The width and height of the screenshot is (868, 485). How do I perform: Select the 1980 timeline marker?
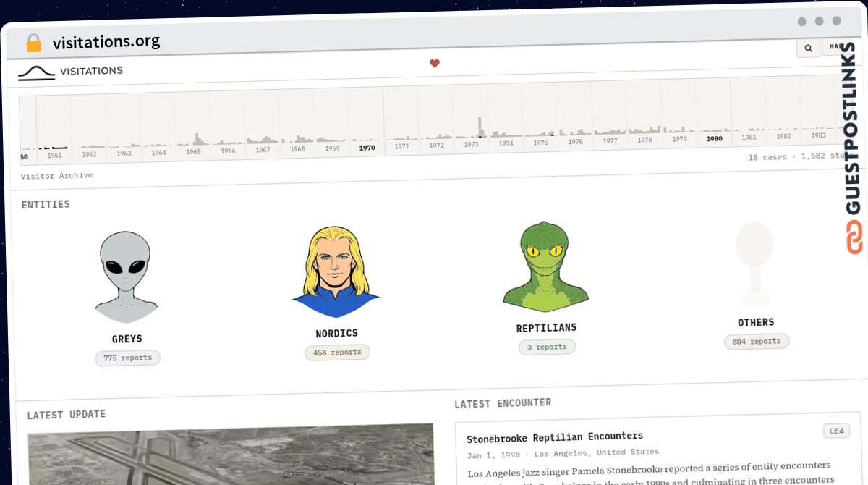pos(714,138)
